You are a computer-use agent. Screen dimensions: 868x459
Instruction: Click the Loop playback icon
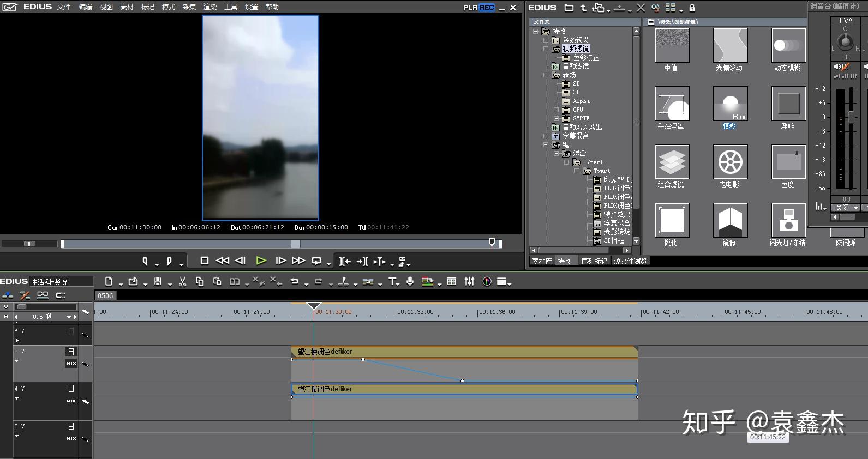coord(316,261)
